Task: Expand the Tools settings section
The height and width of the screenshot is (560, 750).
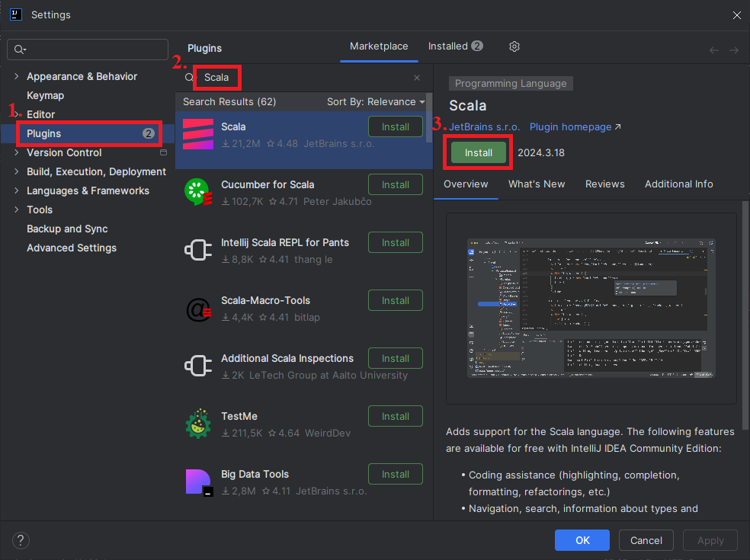Action: pos(17,210)
